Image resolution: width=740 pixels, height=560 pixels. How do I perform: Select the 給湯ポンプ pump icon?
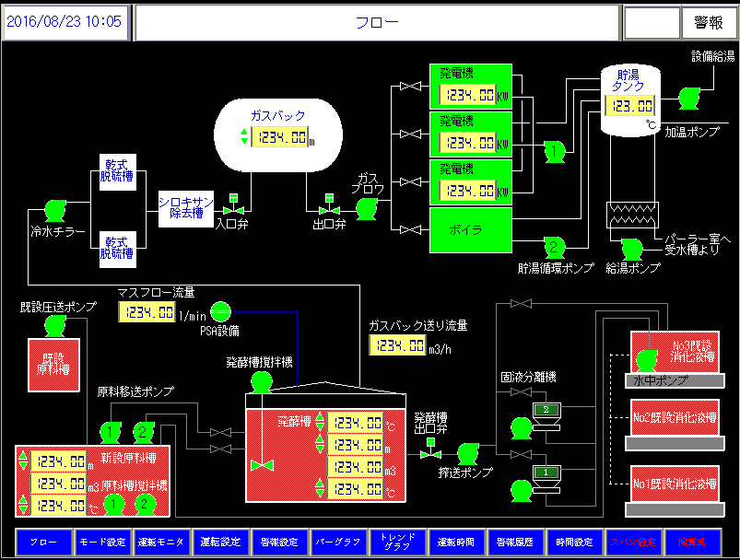coord(632,250)
